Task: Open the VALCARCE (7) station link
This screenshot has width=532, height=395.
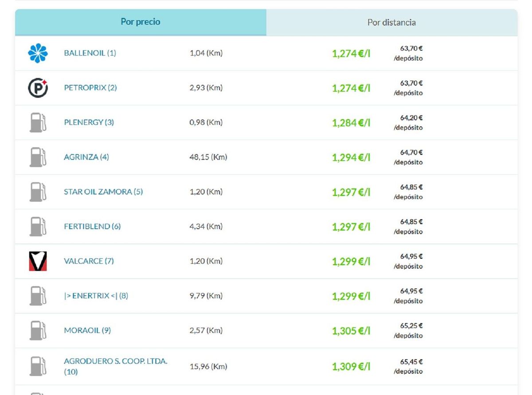Action: point(89,261)
